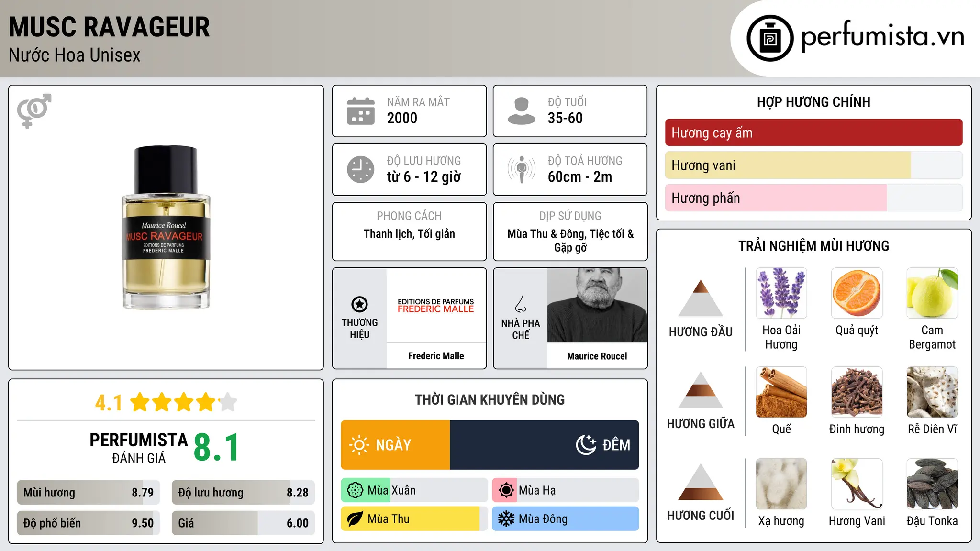The image size is (980, 551).
Task: Select the Cam Bergamot fruit image
Action: coord(932,293)
